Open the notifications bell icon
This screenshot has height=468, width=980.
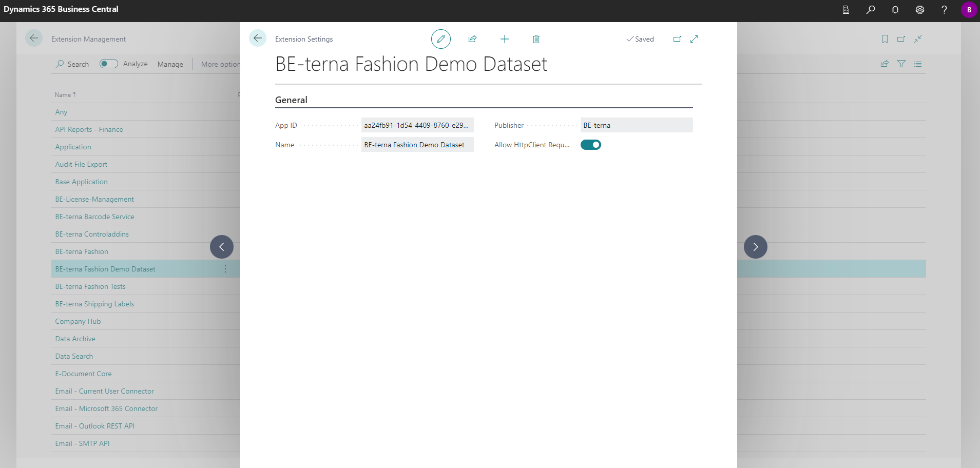point(895,10)
